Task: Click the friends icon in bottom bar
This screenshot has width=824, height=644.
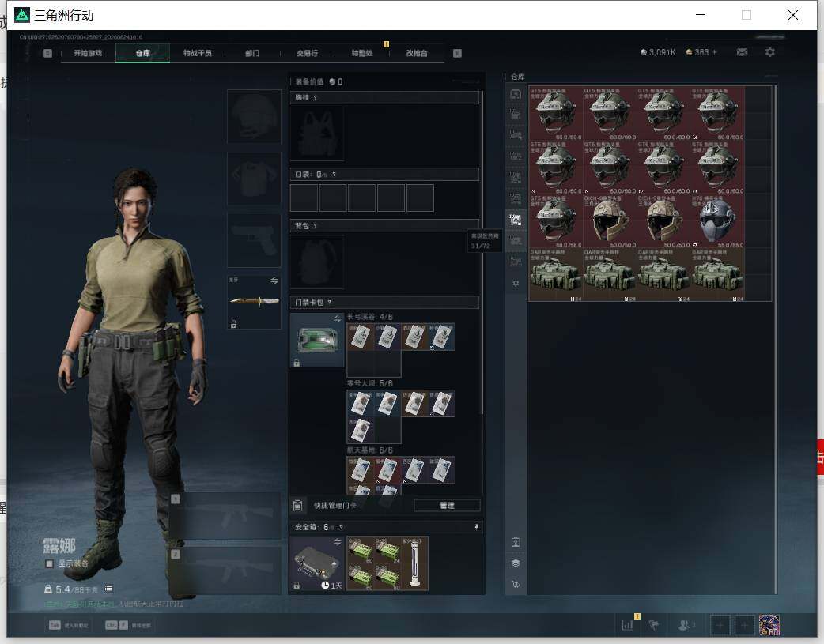Action: point(684,625)
